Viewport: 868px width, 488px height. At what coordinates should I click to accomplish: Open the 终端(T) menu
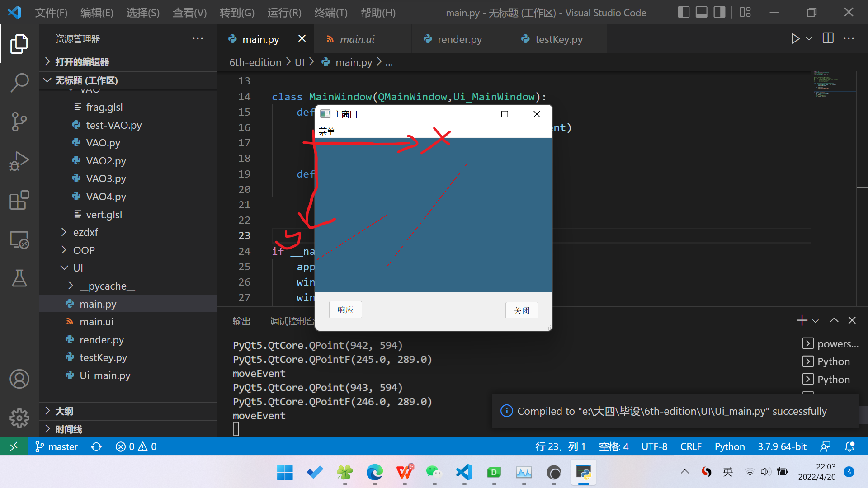330,13
